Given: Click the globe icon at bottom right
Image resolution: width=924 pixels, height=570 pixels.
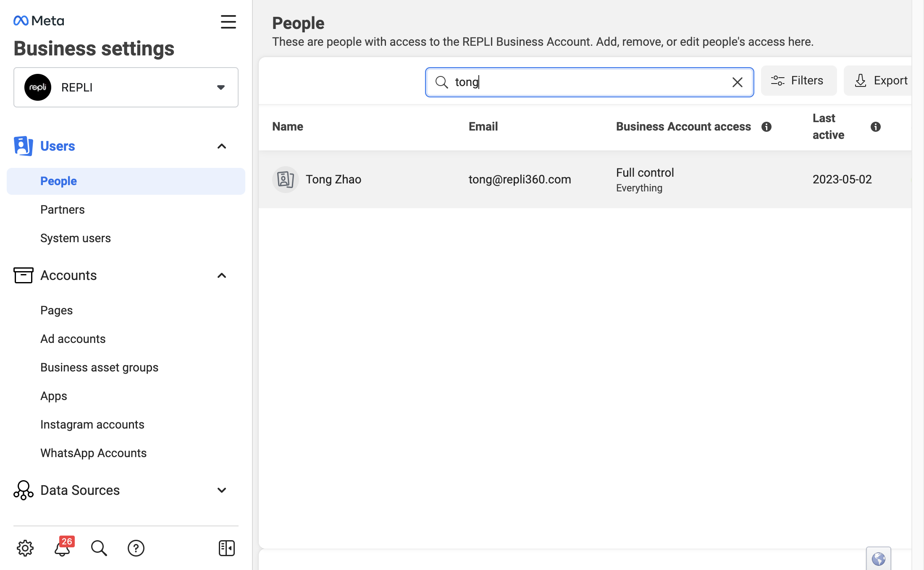Looking at the screenshot, I should point(879,559).
